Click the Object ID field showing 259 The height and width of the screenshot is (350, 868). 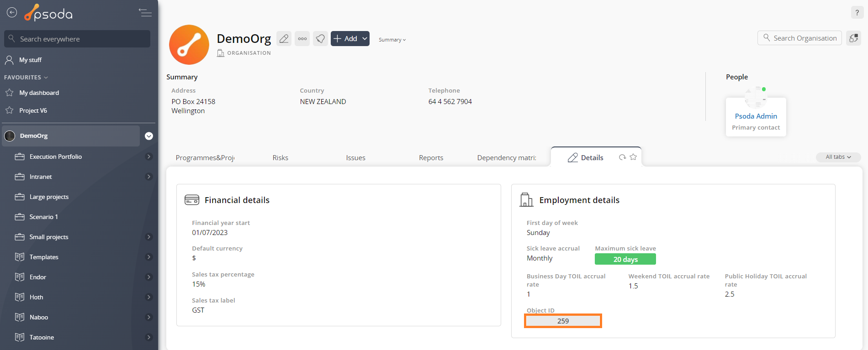(563, 321)
